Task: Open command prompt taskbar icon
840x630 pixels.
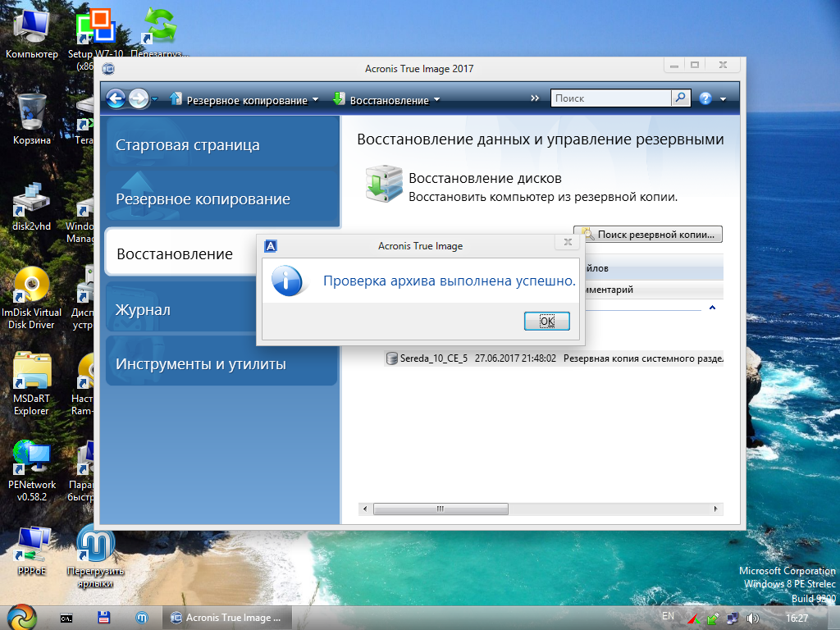Action: point(66,619)
